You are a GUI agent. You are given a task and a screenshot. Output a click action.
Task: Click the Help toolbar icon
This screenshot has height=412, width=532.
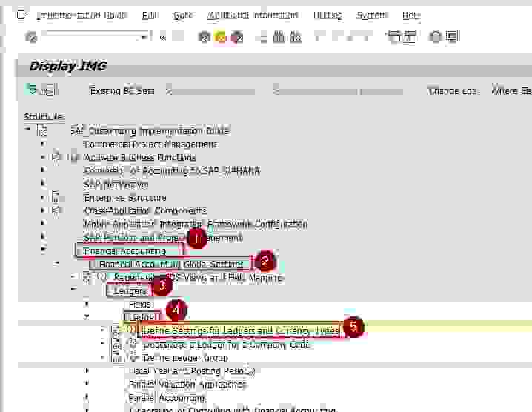click(436, 36)
